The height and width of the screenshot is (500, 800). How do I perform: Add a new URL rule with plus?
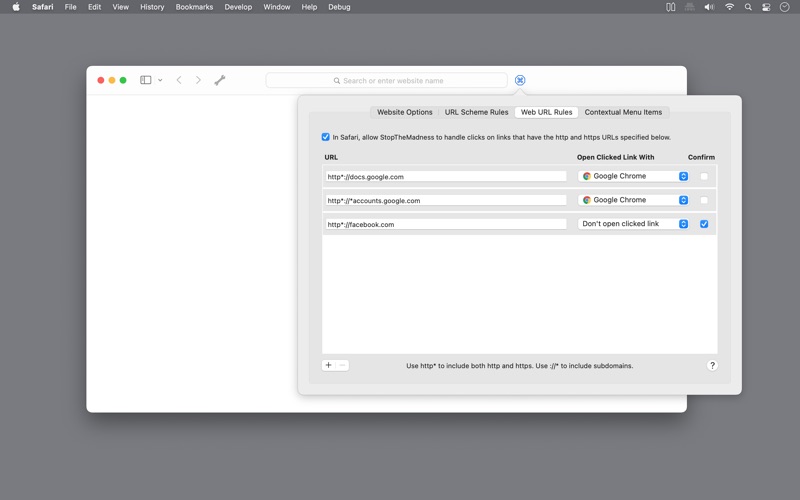point(329,365)
